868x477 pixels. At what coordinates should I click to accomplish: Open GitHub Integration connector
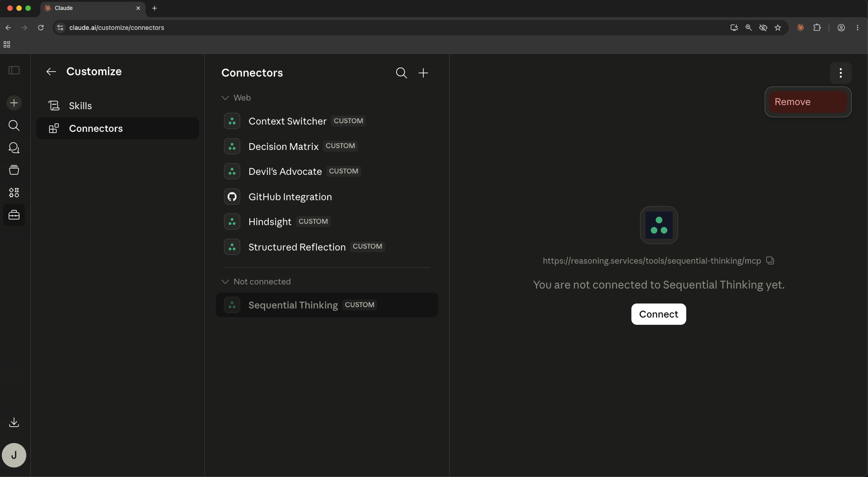[327, 197]
